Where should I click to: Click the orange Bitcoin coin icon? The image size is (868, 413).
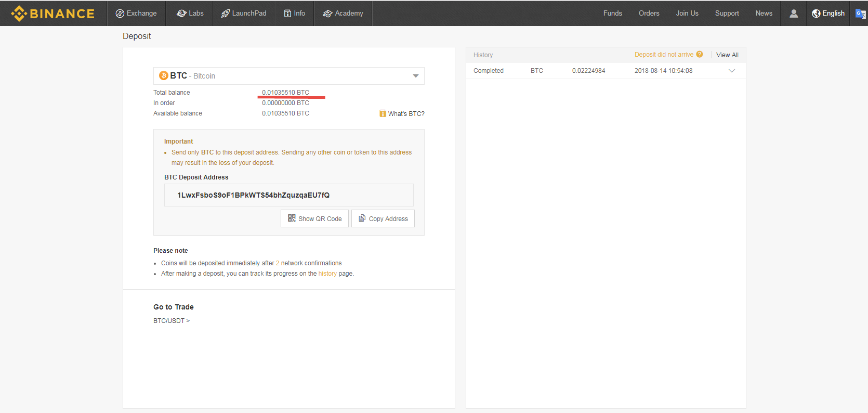pyautogui.click(x=164, y=76)
